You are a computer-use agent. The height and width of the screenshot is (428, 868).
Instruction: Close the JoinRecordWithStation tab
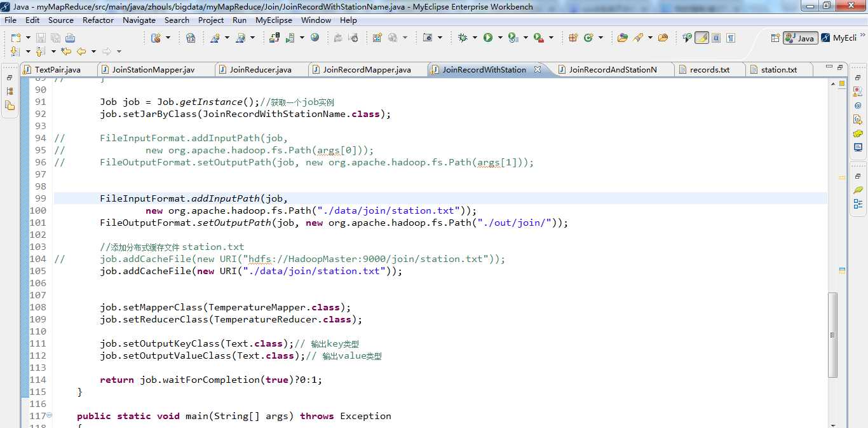[538, 69]
